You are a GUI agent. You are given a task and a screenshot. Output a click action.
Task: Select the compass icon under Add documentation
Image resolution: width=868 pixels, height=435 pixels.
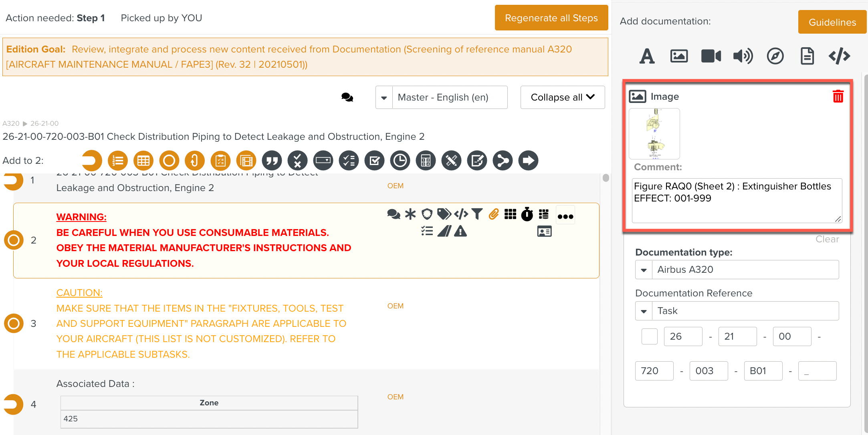(x=775, y=56)
